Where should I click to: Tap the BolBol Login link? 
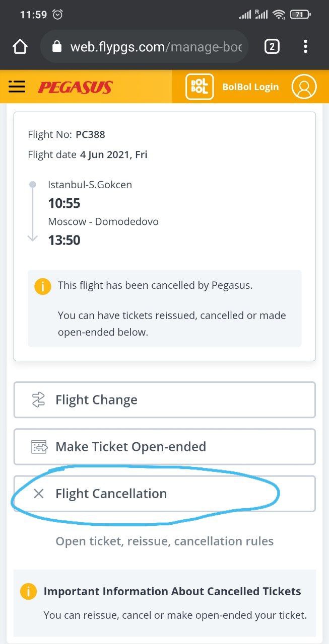[x=250, y=87]
